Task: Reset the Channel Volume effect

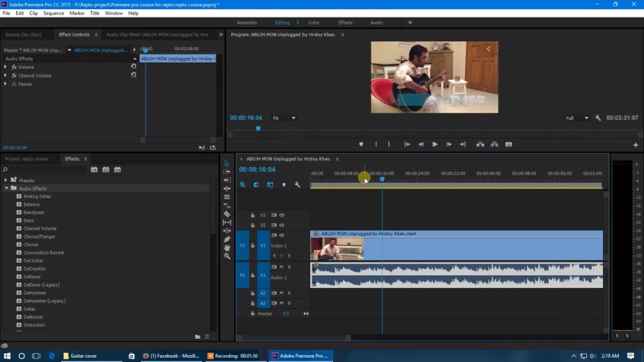Action: [133, 75]
